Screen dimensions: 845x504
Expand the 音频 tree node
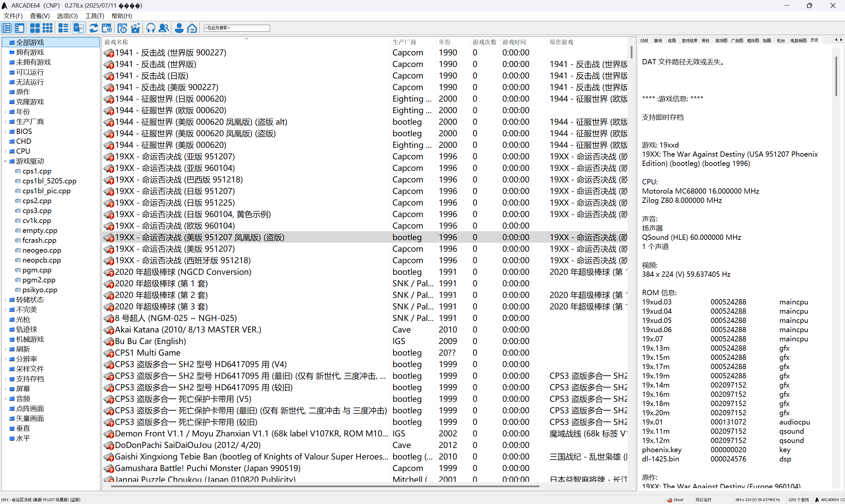pos(5,399)
